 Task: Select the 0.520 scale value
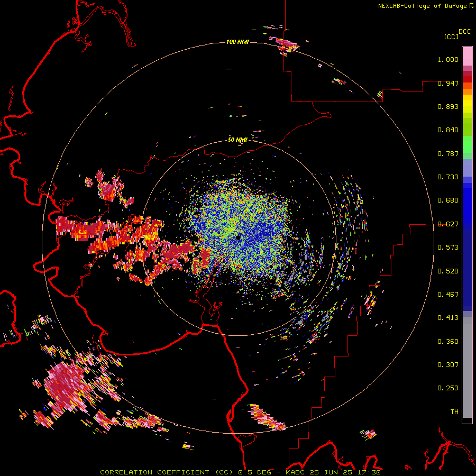point(448,271)
